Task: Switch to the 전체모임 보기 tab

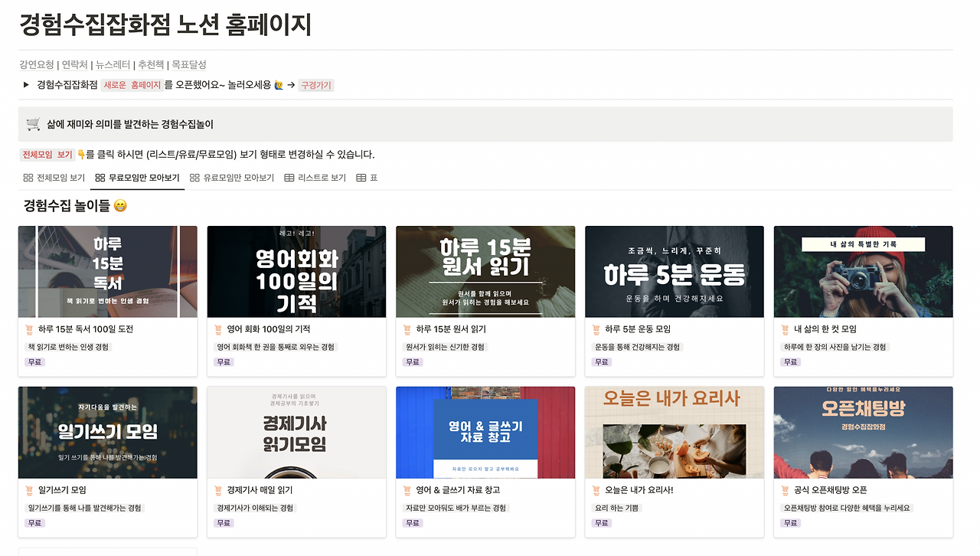Action: 54,178
